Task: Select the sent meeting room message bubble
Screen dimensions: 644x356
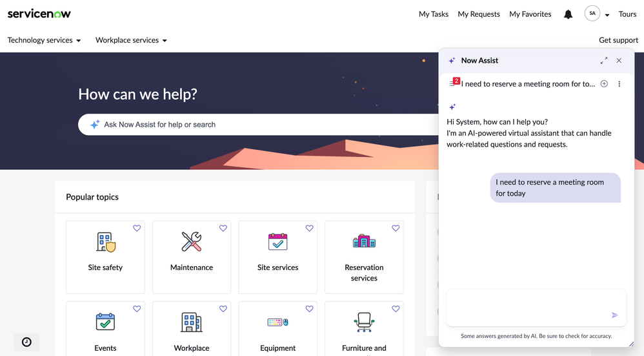Action: pos(556,188)
